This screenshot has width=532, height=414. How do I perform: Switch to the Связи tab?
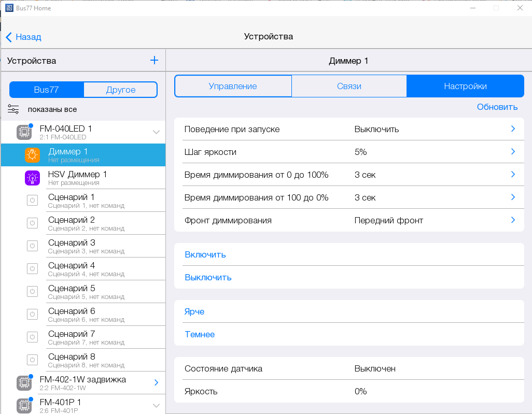(349, 86)
